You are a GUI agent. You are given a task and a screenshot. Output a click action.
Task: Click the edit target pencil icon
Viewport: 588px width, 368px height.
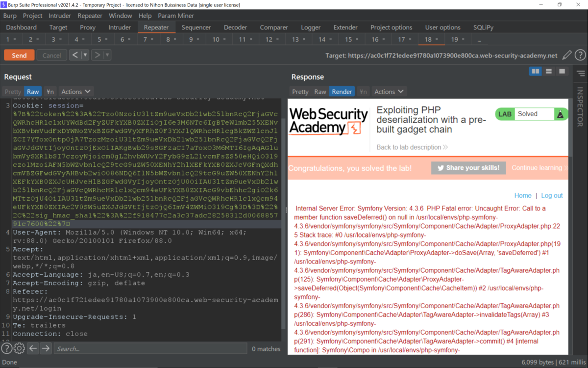pos(567,55)
